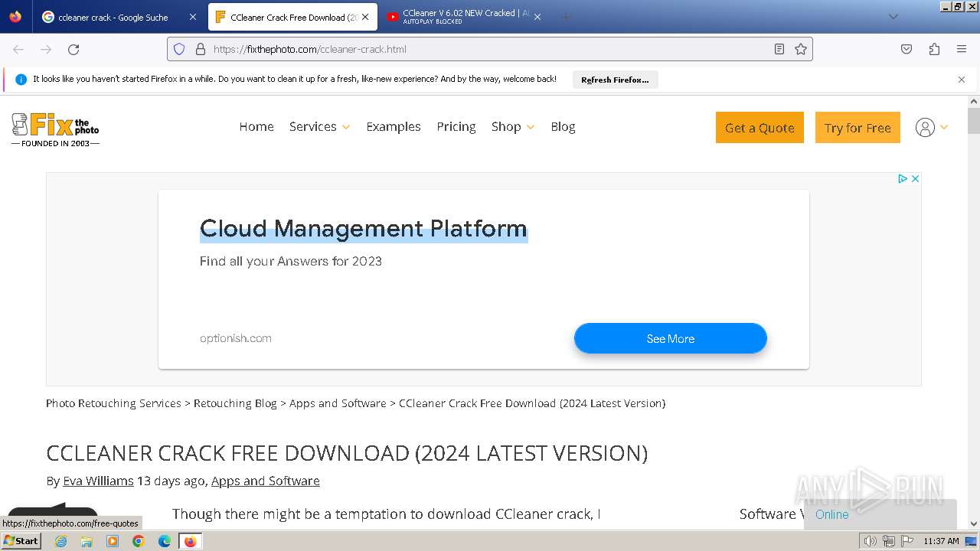Launch Edge from the taskbar
The width and height of the screenshot is (980, 551).
tap(165, 541)
